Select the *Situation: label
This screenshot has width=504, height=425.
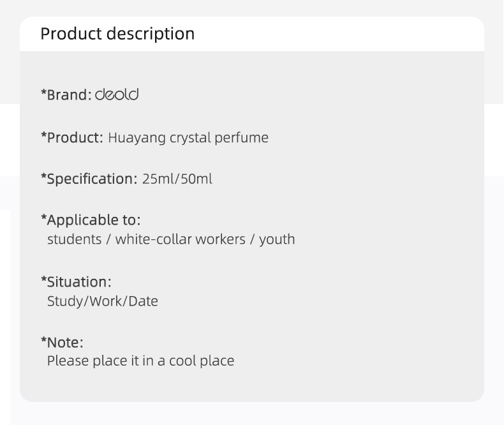76,281
